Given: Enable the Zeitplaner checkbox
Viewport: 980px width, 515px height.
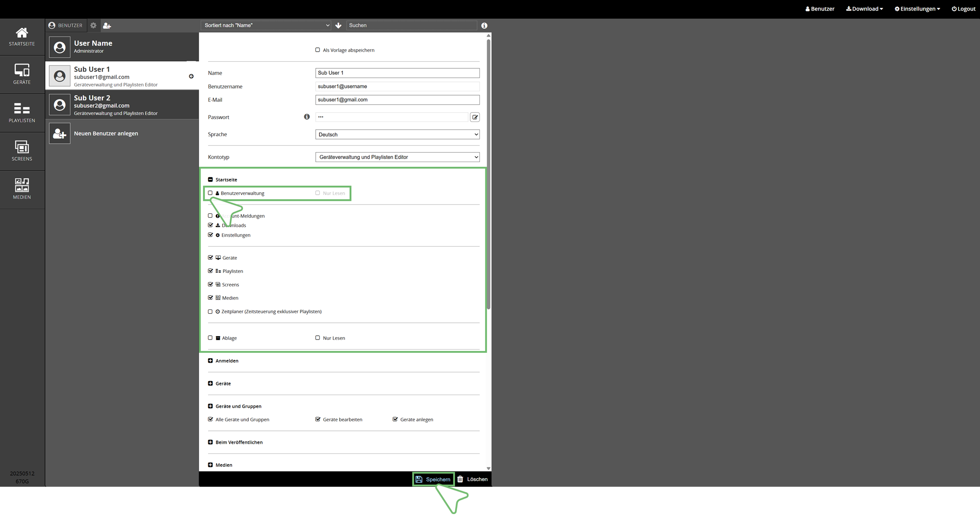Looking at the screenshot, I should (210, 311).
